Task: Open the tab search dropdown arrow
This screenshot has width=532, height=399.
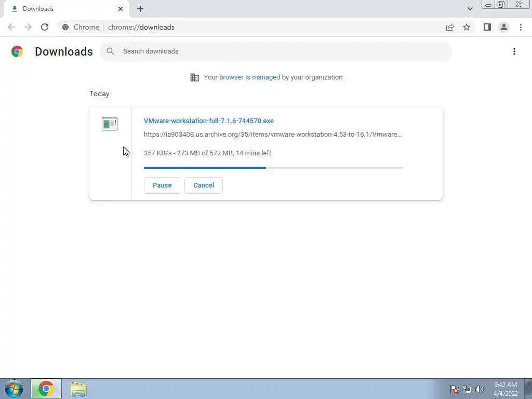Action: (x=470, y=9)
